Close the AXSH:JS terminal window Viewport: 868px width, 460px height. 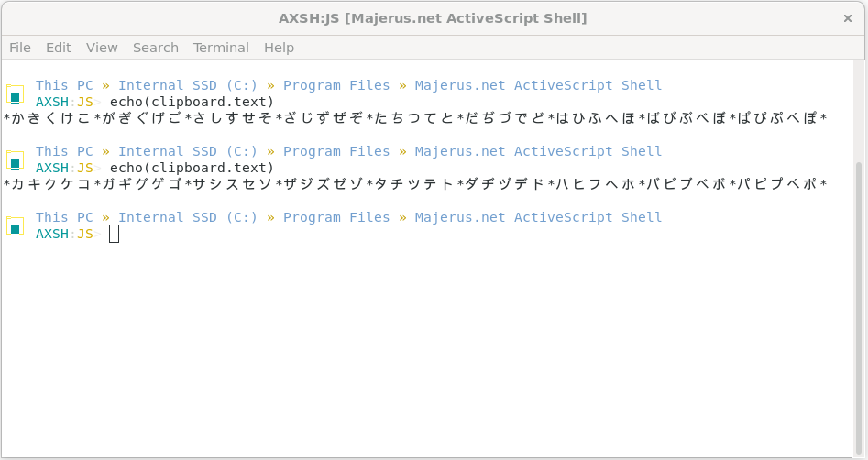(x=848, y=18)
